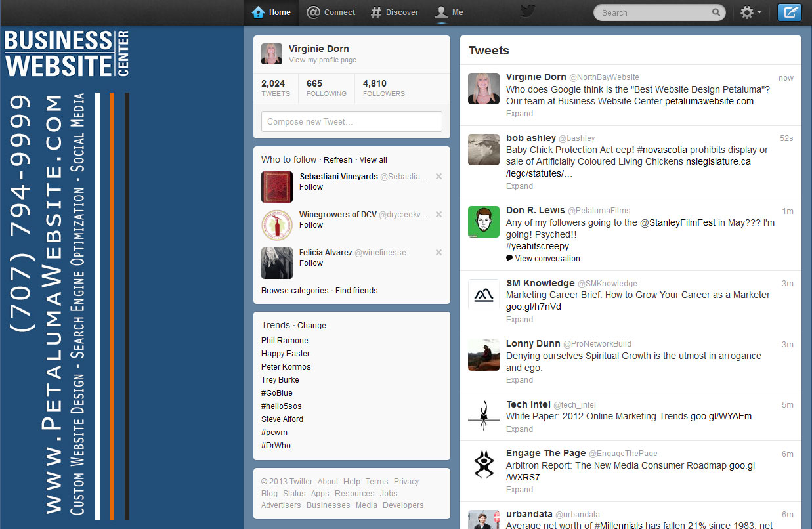The height and width of the screenshot is (529, 812).
Task: Open the Happy Easter trend
Action: click(x=286, y=354)
